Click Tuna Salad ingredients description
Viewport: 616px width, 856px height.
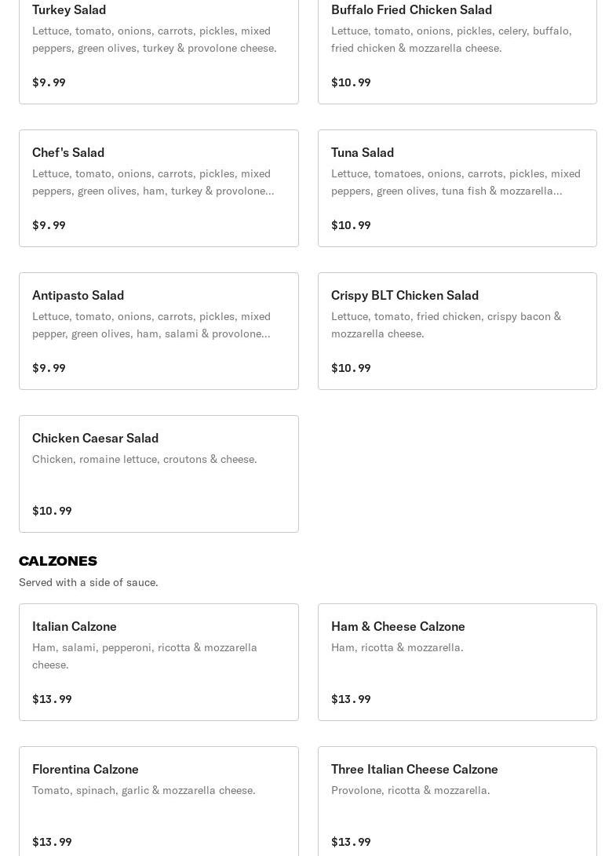pyautogui.click(x=455, y=182)
